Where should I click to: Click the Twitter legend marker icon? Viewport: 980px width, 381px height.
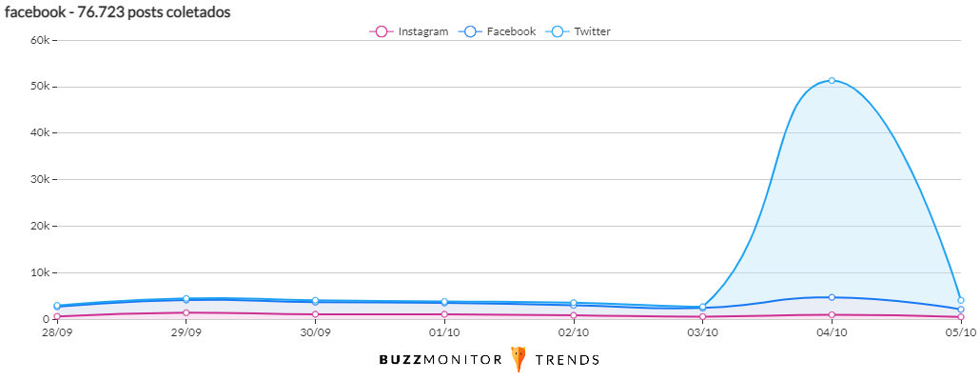click(x=557, y=31)
